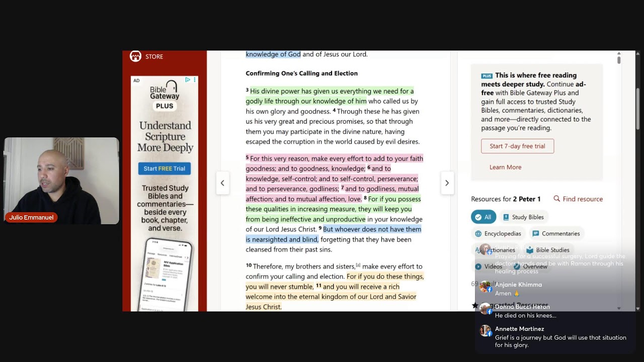Click Annette Martinez's chat avatar
The width and height of the screenshot is (644, 362).
pyautogui.click(x=486, y=331)
